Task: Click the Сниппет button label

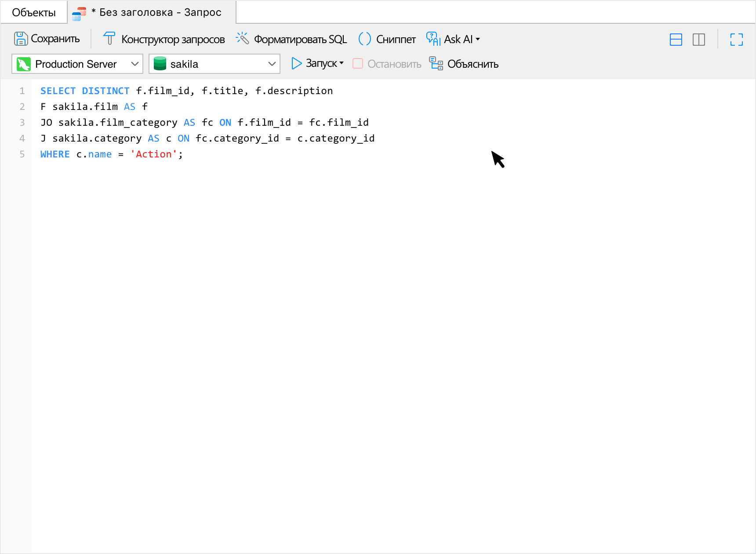Action: [x=396, y=39]
